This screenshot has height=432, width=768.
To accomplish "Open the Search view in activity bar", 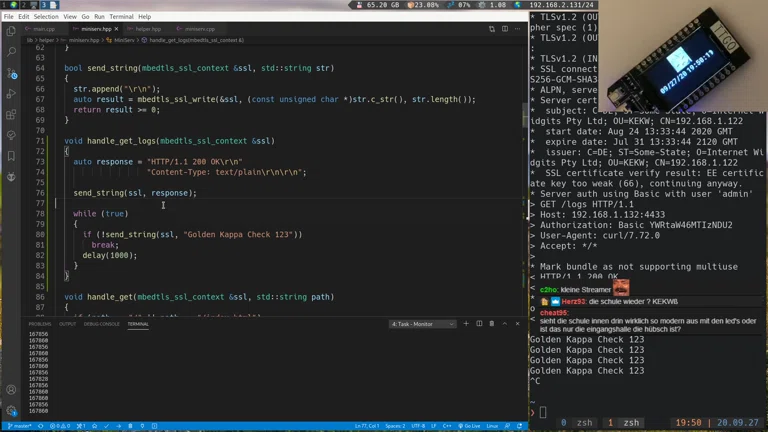I will [x=11, y=52].
